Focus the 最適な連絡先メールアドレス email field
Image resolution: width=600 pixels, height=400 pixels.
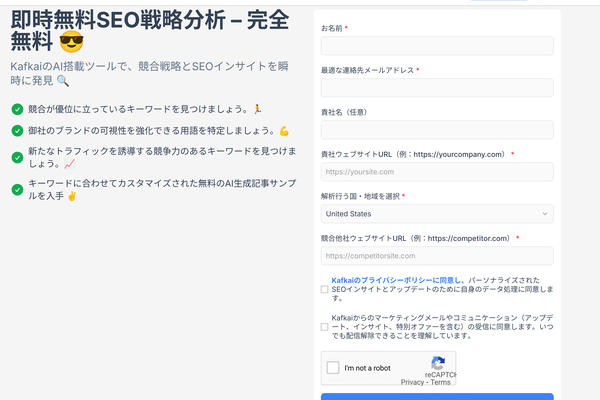(437, 88)
